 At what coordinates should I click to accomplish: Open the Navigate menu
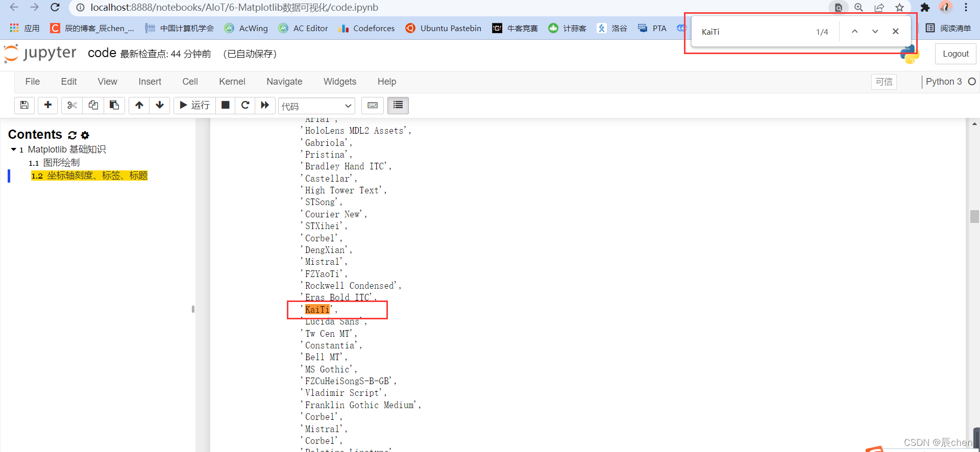click(x=284, y=82)
